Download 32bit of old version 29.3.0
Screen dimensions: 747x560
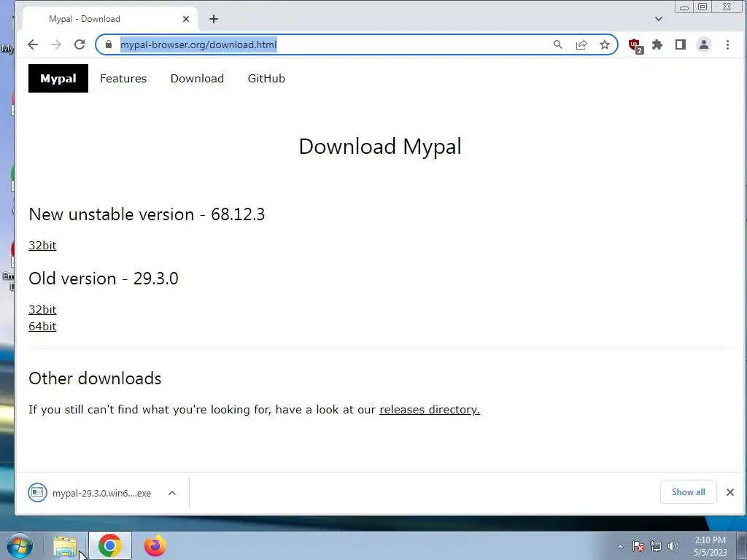click(42, 309)
